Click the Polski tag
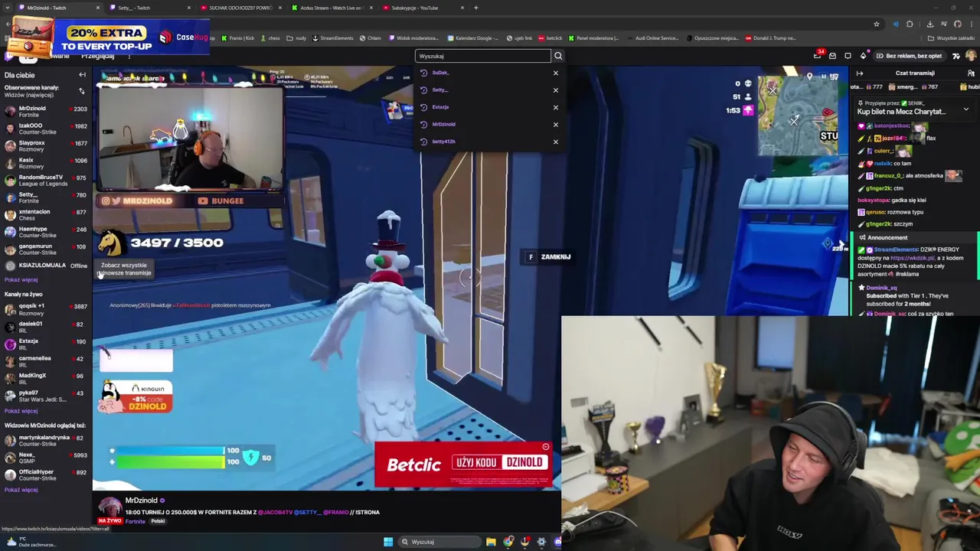 158,521
